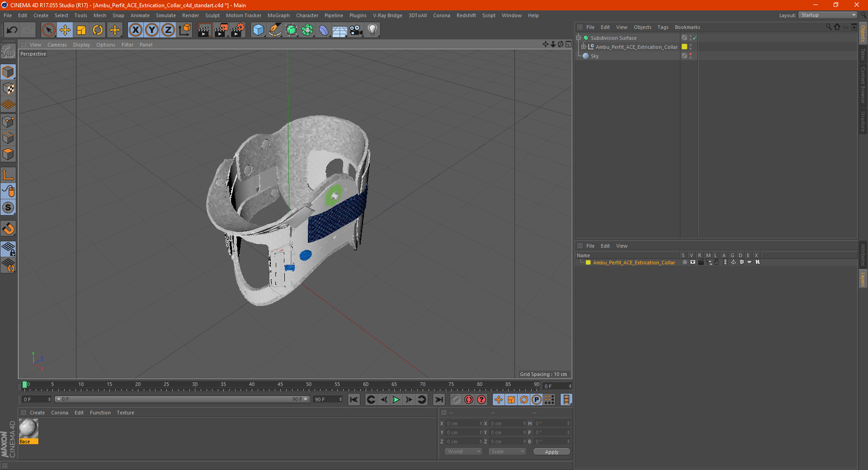Toggle Z axis lock
Screen dimensions: 868x470
[168, 30]
